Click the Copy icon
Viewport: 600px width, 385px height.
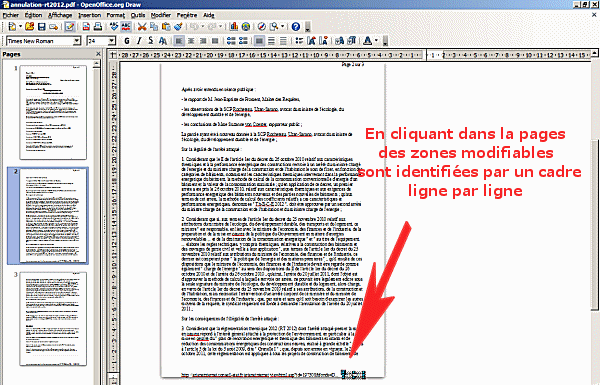pos(154,26)
